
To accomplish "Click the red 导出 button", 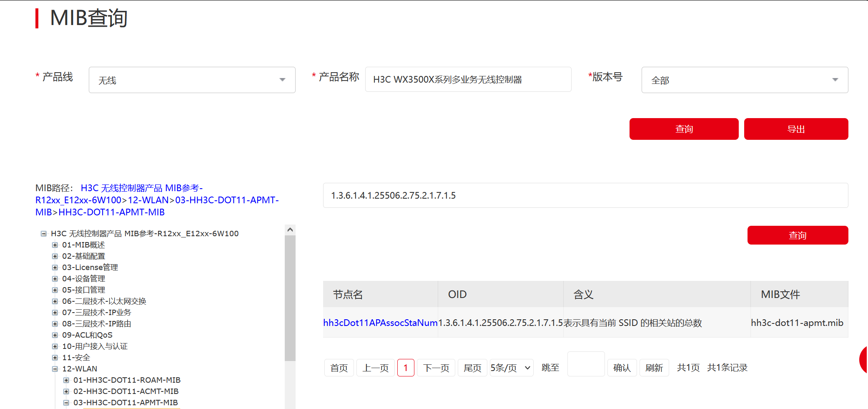I will tap(796, 129).
